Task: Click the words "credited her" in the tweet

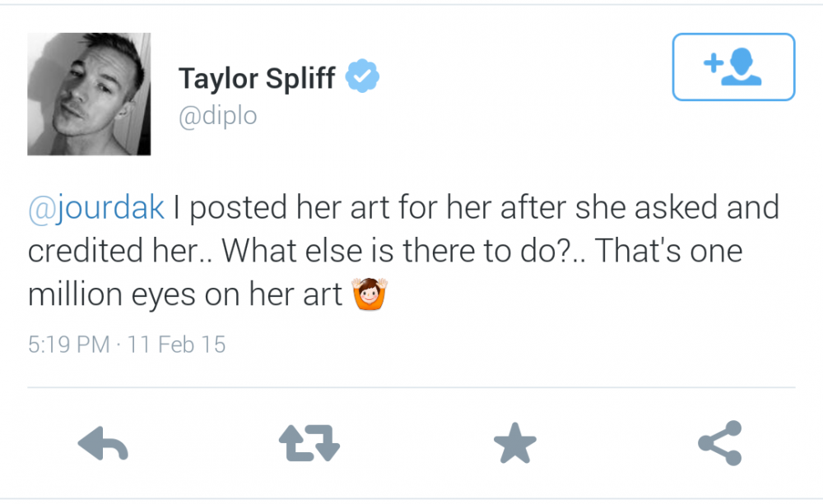Action: (x=114, y=251)
